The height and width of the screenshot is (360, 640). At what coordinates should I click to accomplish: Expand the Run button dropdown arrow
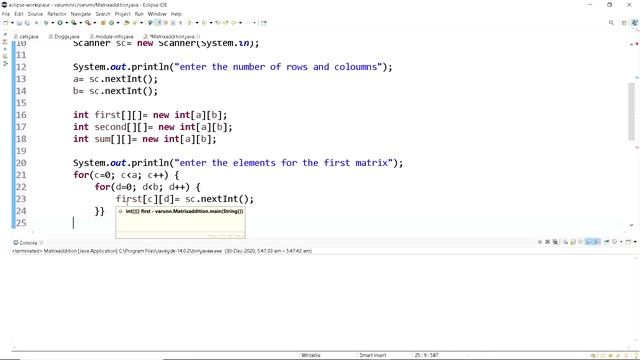pyautogui.click(x=67, y=23)
